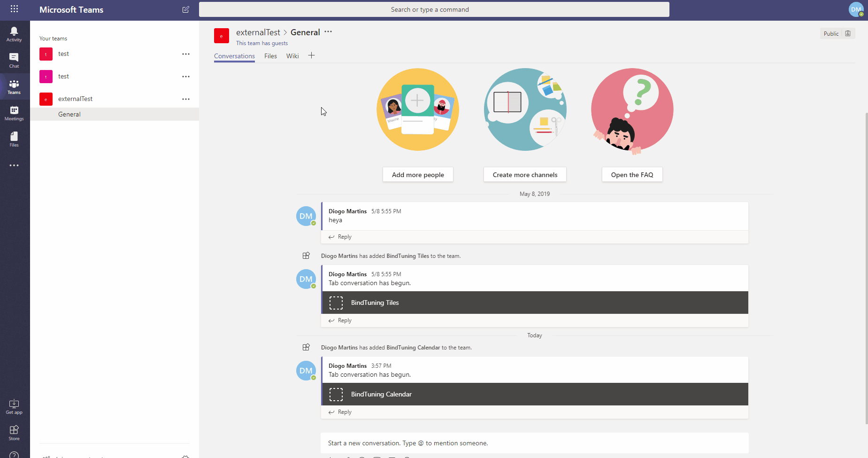
Task: Click Create more channels button
Action: coord(525,174)
